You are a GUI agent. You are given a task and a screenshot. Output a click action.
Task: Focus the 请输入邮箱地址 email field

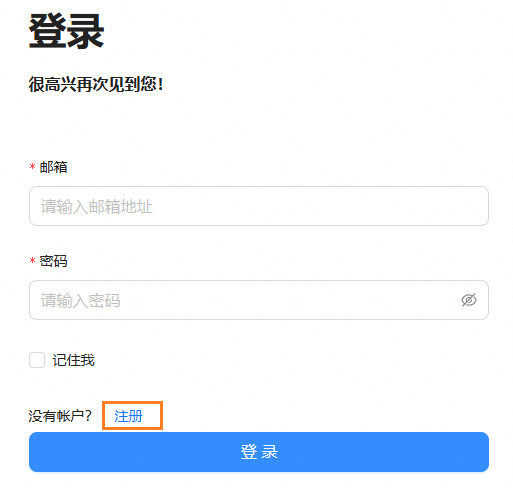(x=259, y=206)
